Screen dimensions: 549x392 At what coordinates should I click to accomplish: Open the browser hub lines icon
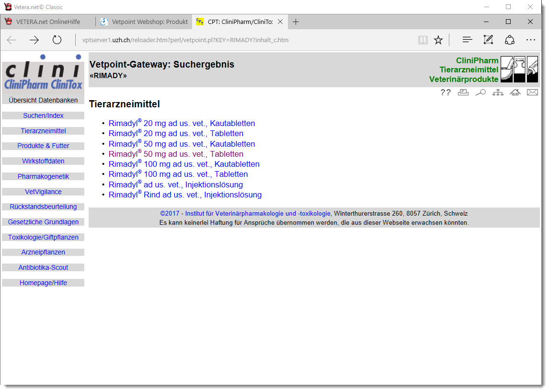click(467, 40)
